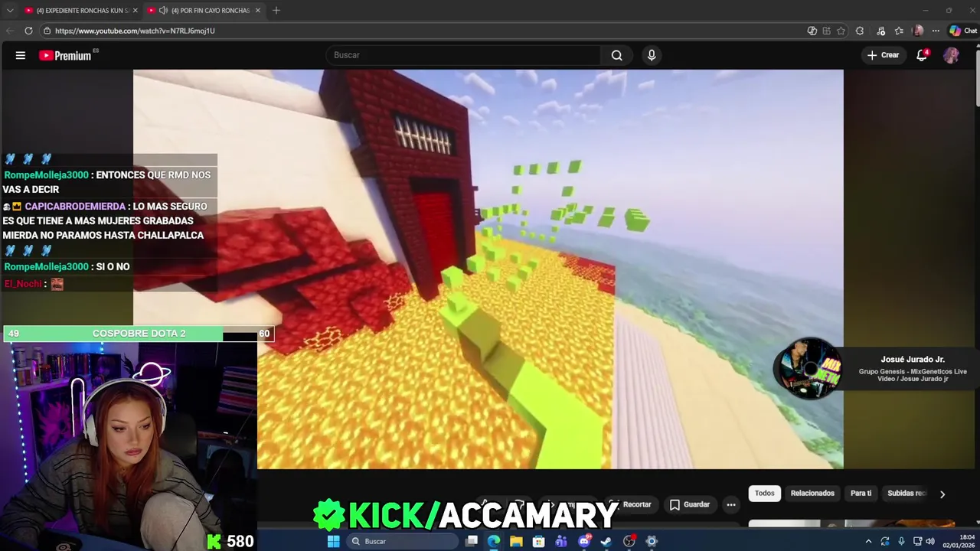The height and width of the screenshot is (551, 980).
Task: Open File Explorer from the taskbar
Action: [x=516, y=541]
